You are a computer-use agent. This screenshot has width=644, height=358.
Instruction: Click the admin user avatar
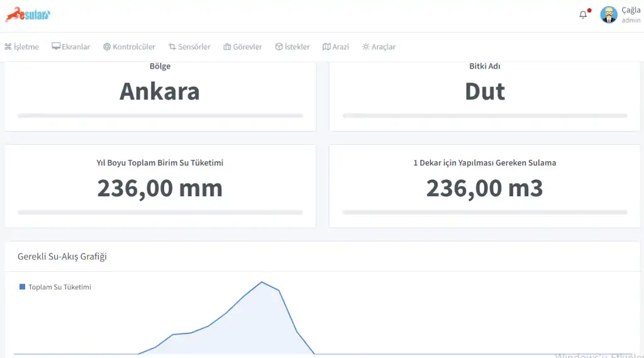click(x=608, y=15)
